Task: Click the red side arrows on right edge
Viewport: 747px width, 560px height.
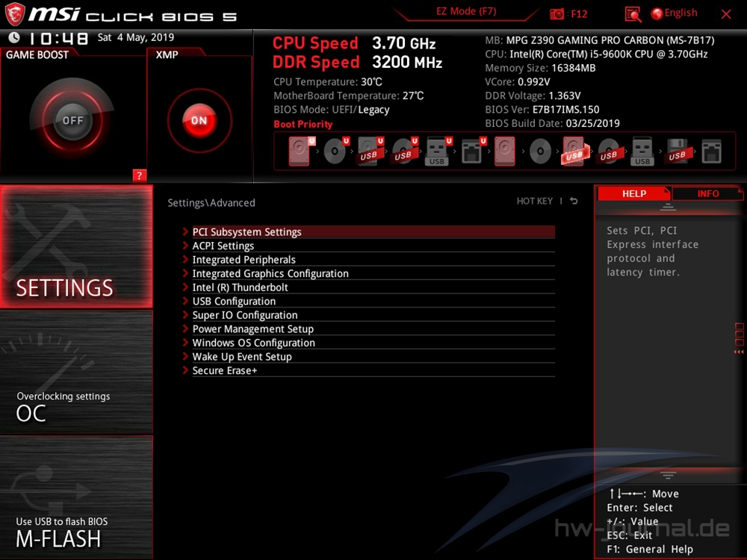Action: click(739, 352)
